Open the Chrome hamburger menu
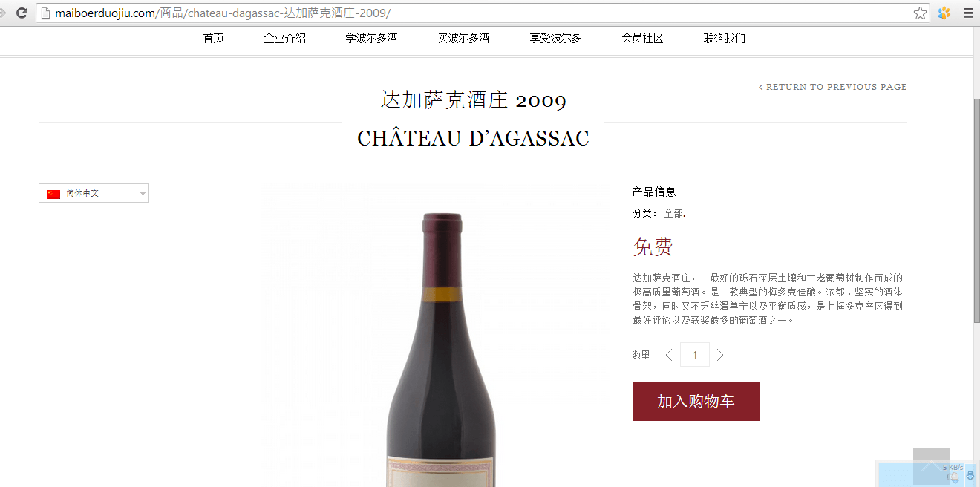The height and width of the screenshot is (487, 980). (x=968, y=13)
